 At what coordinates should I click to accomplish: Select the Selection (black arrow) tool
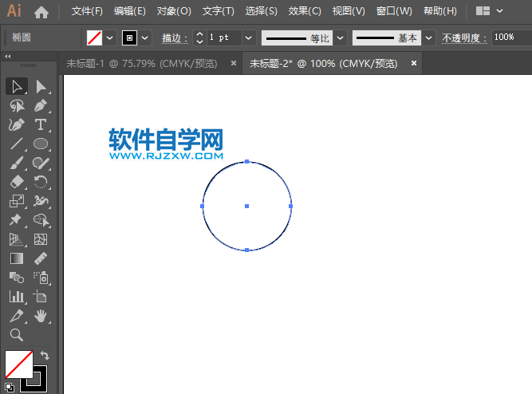pos(16,87)
